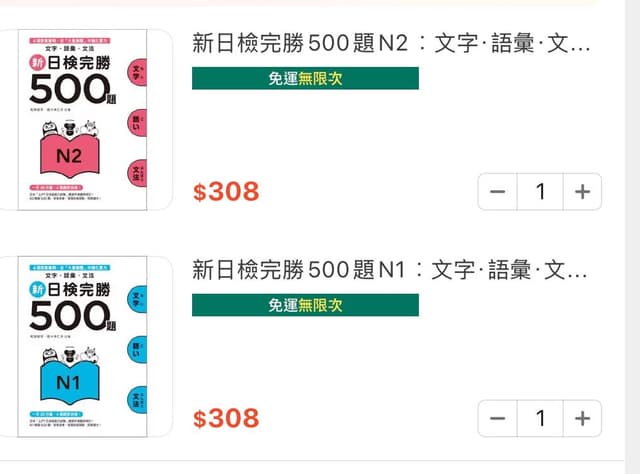This screenshot has height=474, width=640.
Task: Click the $308 price of the N1 book
Action: [x=226, y=418]
